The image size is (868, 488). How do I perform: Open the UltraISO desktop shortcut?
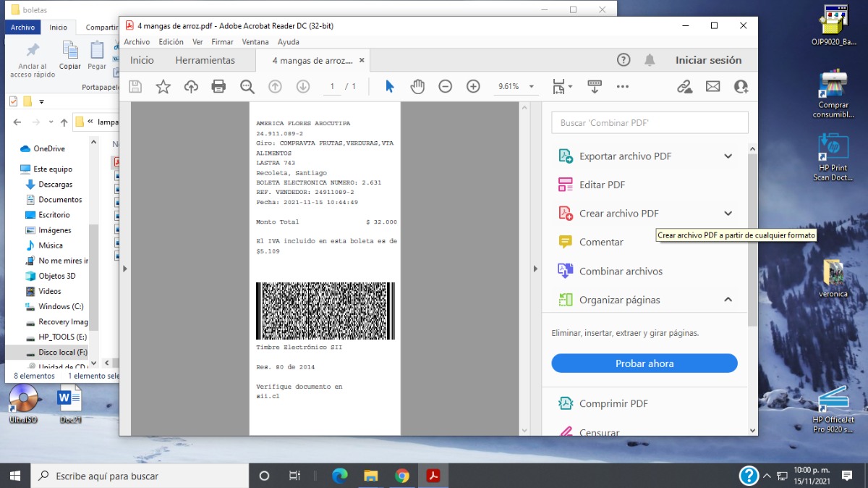click(x=24, y=404)
